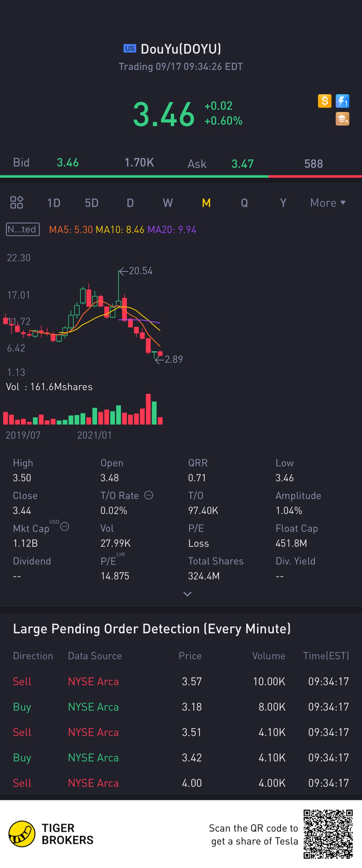Select the 5D chart tab
Image resolution: width=362 pixels, height=868 pixels.
point(92,203)
